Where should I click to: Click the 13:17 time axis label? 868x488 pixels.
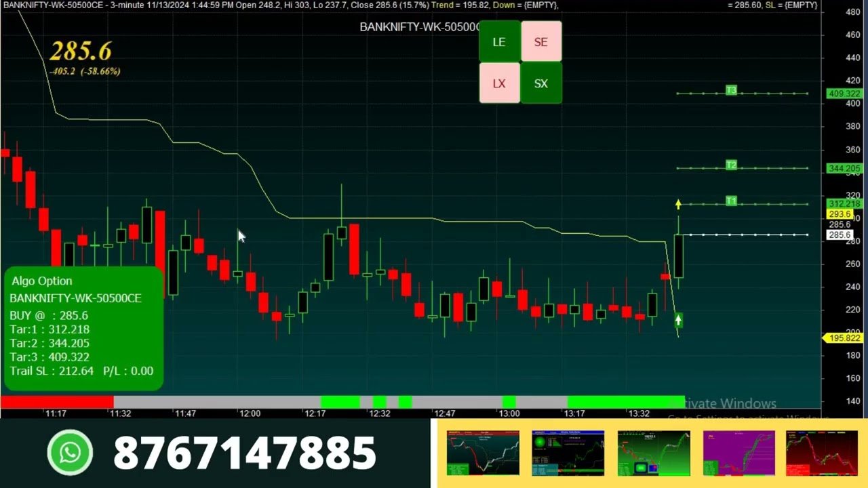(574, 413)
